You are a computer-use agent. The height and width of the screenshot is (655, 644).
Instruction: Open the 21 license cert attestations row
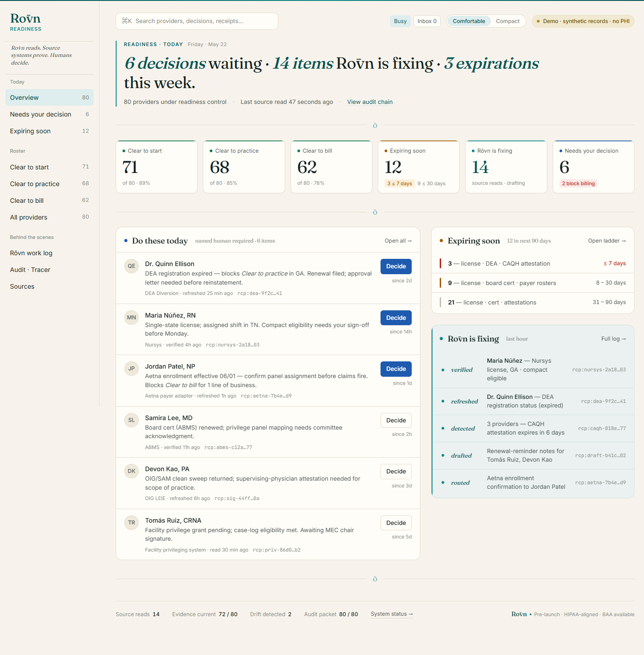tap(533, 303)
